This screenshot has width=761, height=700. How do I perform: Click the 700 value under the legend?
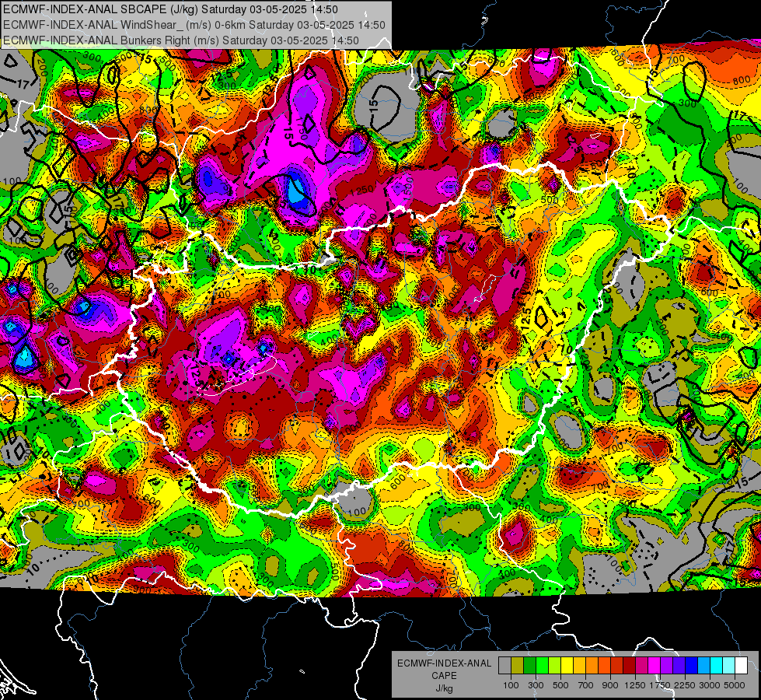click(586, 685)
